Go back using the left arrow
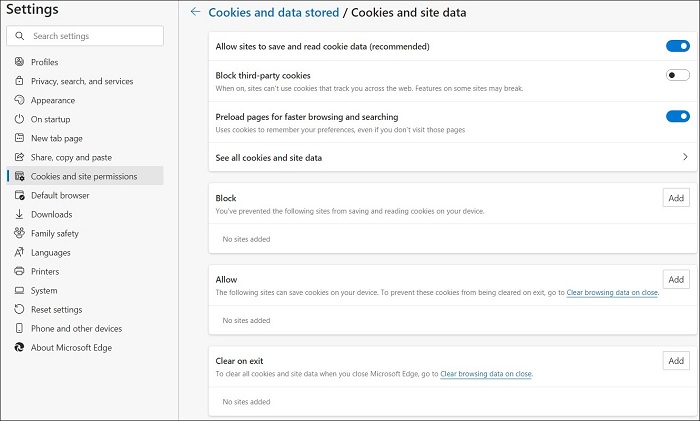Viewport: 700px width, 421px height. (x=195, y=12)
